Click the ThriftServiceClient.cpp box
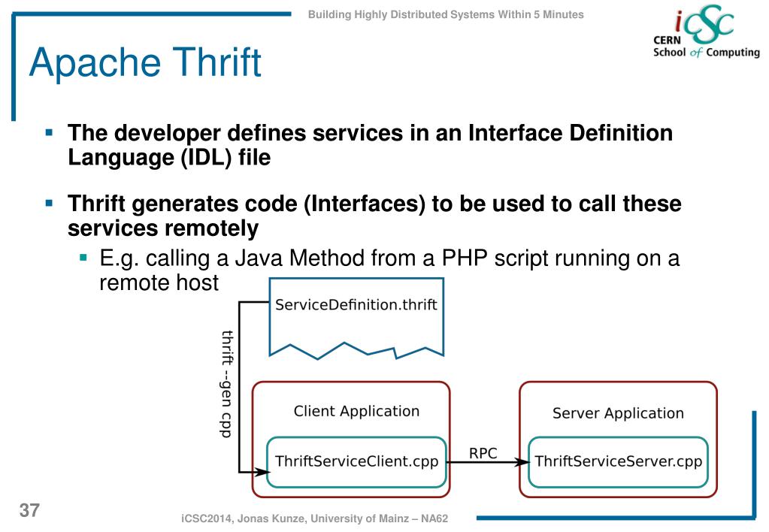Image resolution: width=769 pixels, height=532 pixels. [356, 462]
